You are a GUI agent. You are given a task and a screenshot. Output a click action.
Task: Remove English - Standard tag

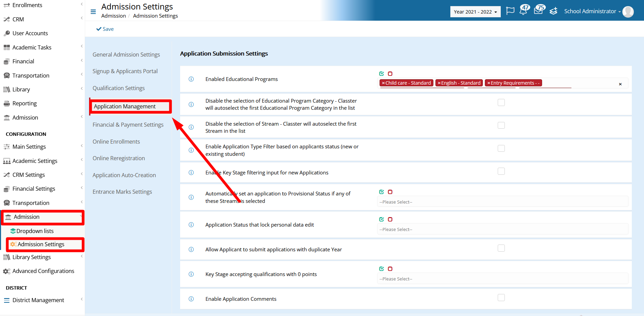[x=439, y=83]
